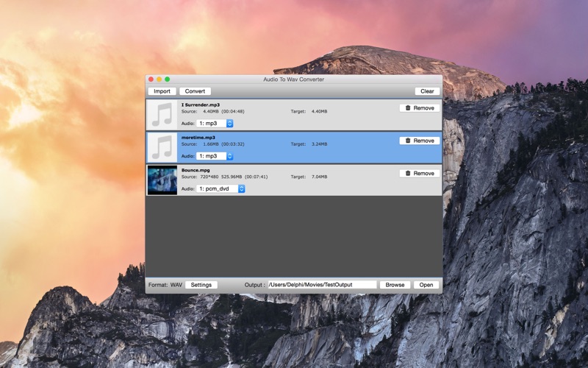Viewport: 588px width, 368px height.
Task: Open the output folder
Action: [x=426, y=285]
